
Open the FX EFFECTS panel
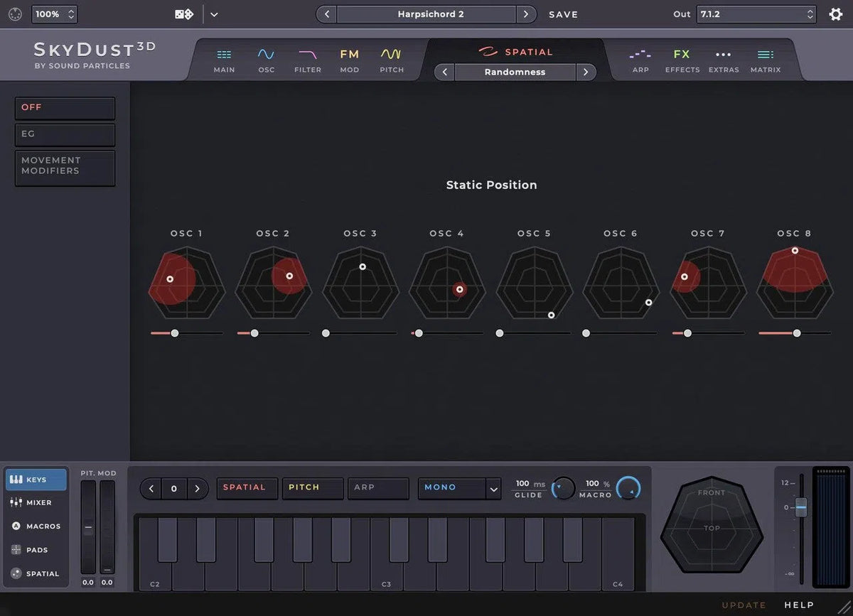tap(682, 60)
